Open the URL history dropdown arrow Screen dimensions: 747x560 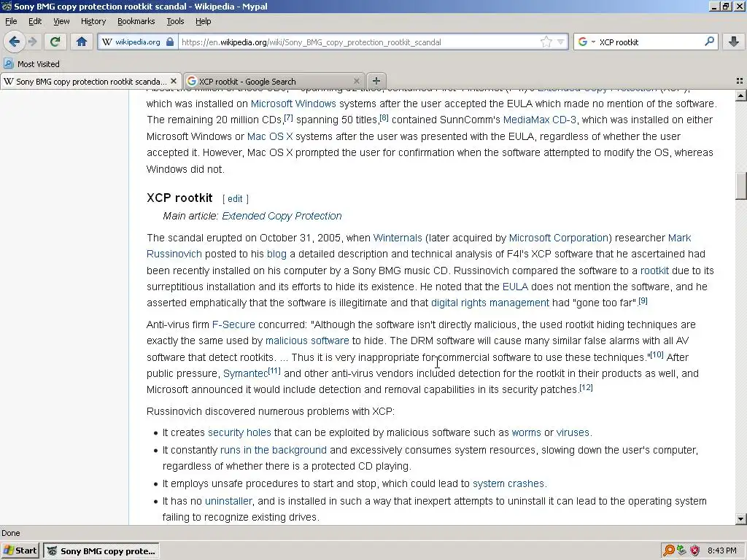tap(561, 42)
